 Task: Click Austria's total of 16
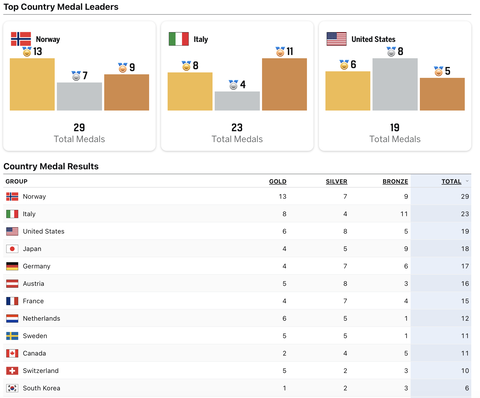[x=465, y=284]
